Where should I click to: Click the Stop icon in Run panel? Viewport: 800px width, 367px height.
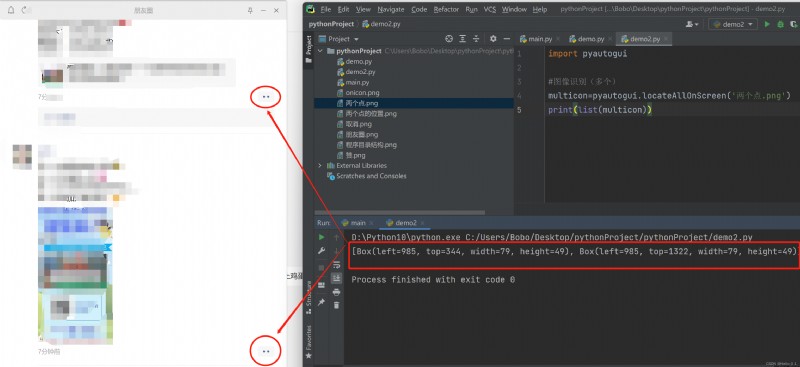[321, 267]
